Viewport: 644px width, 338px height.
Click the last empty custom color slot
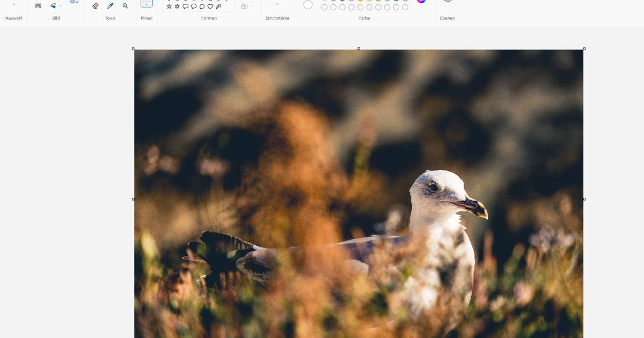click(x=405, y=8)
